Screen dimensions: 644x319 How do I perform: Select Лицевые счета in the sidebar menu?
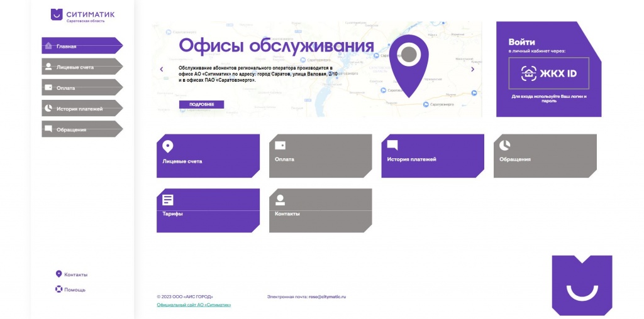pos(80,67)
